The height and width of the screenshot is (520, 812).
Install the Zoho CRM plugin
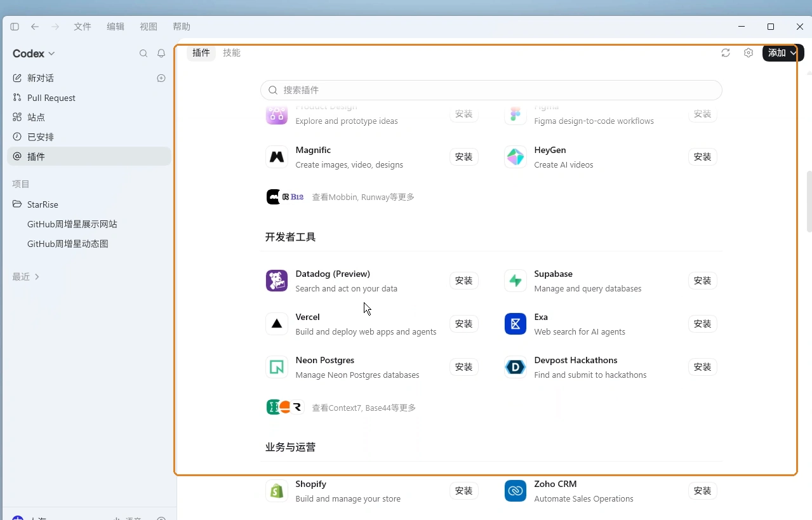[x=703, y=491]
